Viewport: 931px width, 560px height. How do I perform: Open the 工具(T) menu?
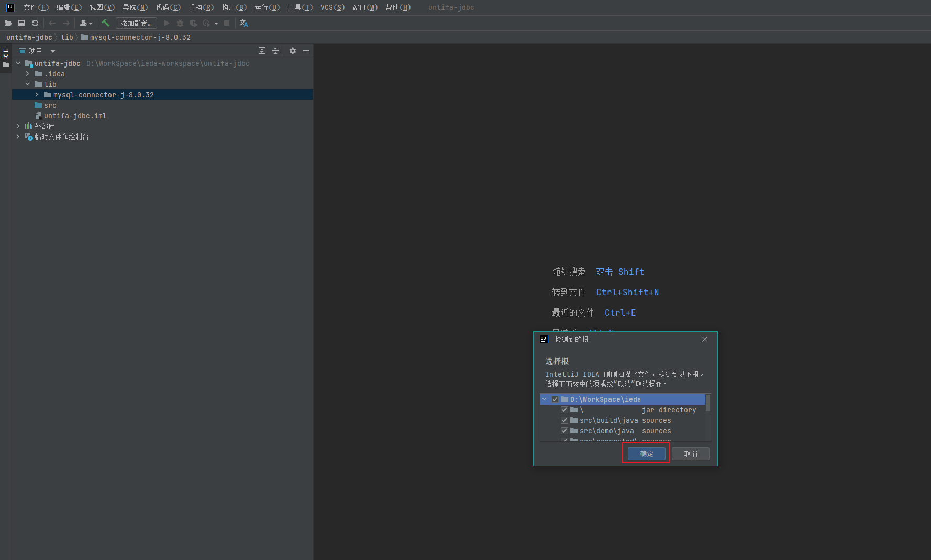(300, 7)
